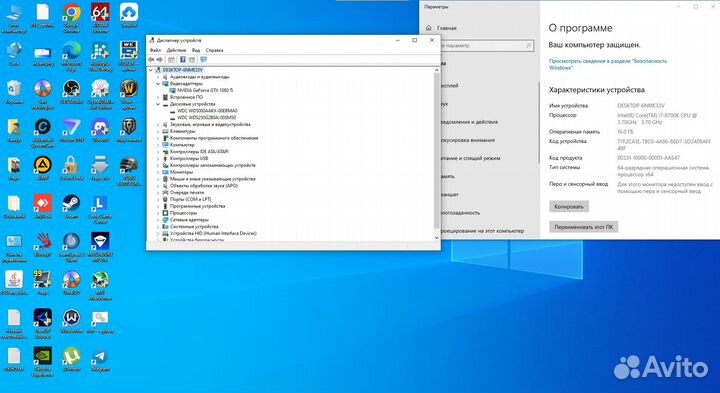Expand the Клавиатуры node
720x393 pixels.
[x=158, y=131]
